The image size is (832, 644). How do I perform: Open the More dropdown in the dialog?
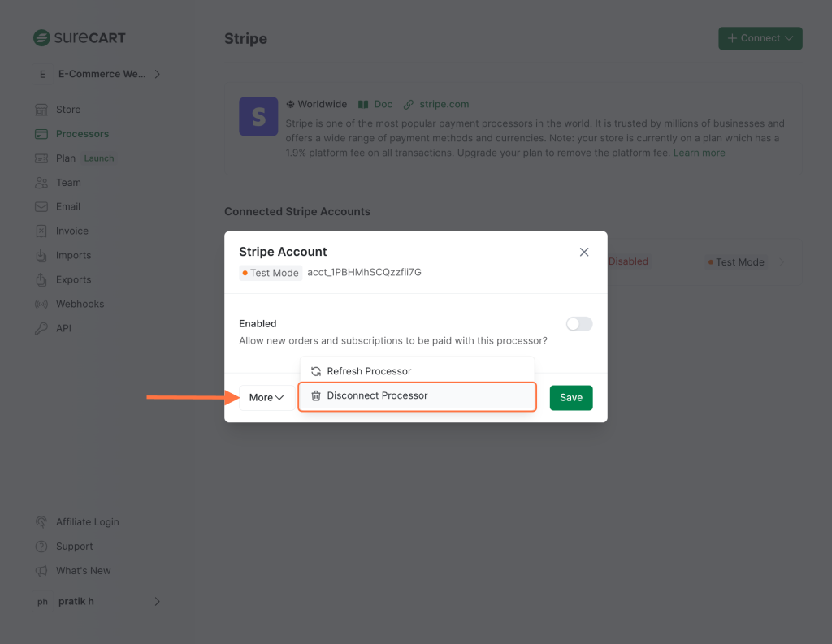[x=266, y=397]
